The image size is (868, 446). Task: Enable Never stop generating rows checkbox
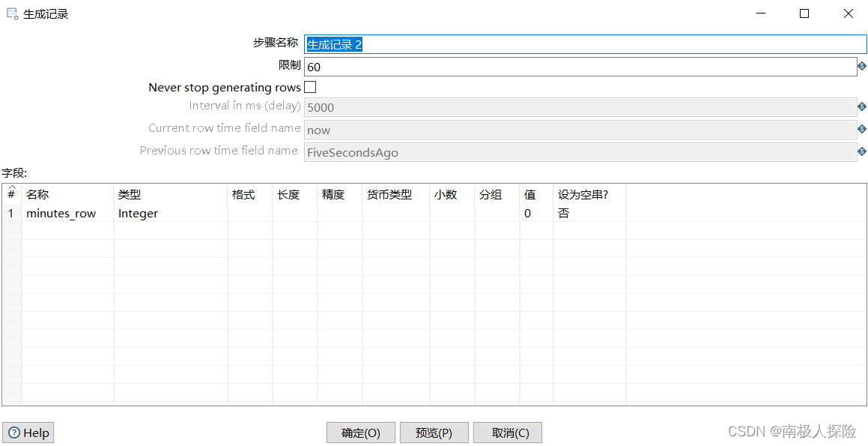(x=311, y=87)
